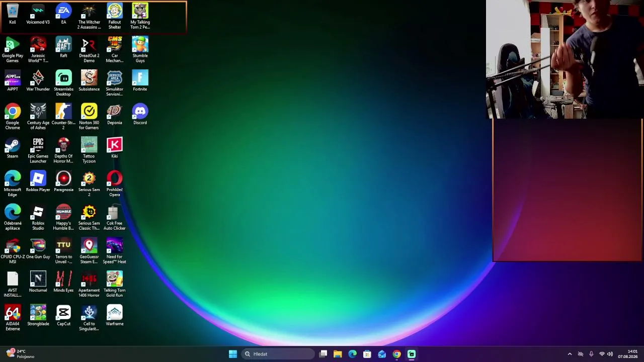Select the War Thunder desktop icon
The width and height of the screenshot is (644, 362).
(x=38, y=81)
